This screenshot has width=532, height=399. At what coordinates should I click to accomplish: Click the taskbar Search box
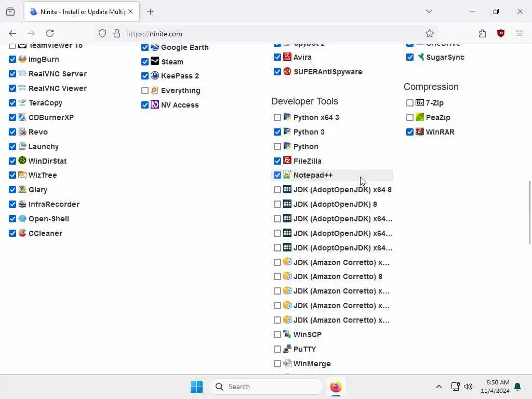coord(267,387)
